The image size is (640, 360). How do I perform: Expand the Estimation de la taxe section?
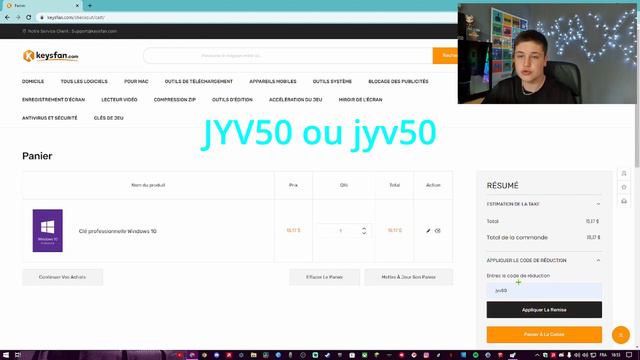click(598, 204)
